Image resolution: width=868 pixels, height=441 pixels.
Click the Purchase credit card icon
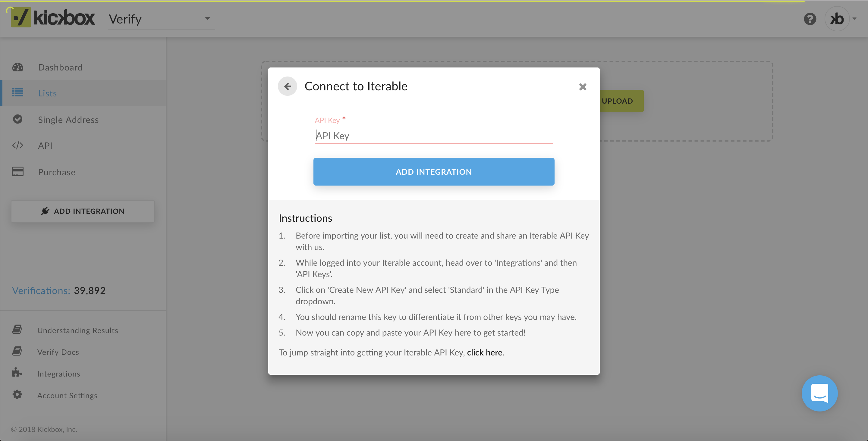pyautogui.click(x=18, y=172)
